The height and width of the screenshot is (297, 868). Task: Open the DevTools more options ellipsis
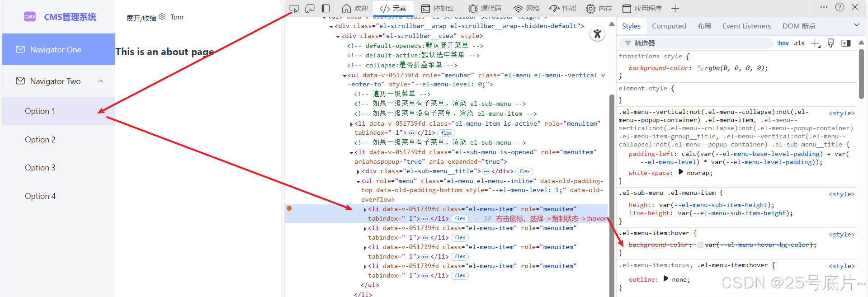point(824,7)
